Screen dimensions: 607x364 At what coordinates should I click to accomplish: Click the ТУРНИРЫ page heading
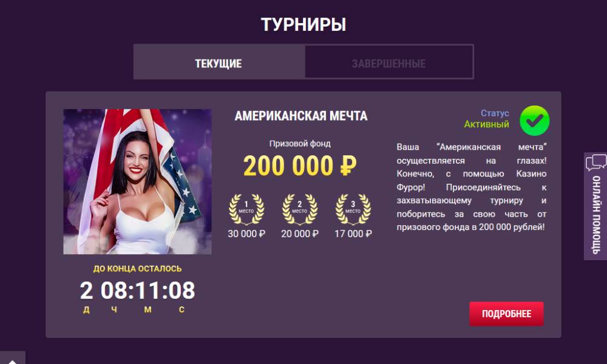point(303,24)
